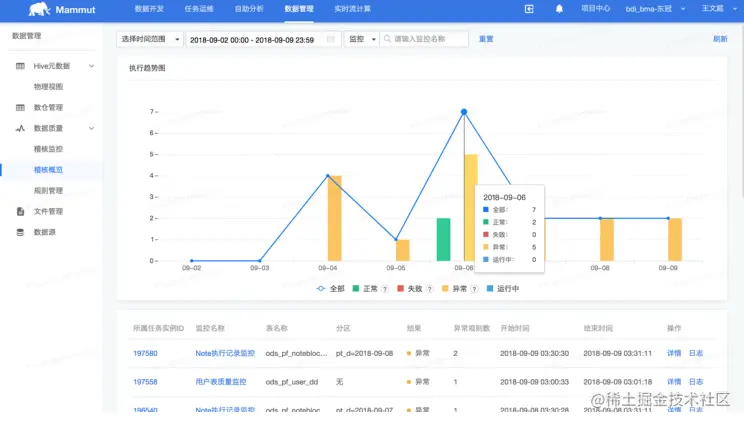Click 2018-09-09 03:00:33 start time cell
The width and height of the screenshot is (744, 422).
point(534,382)
